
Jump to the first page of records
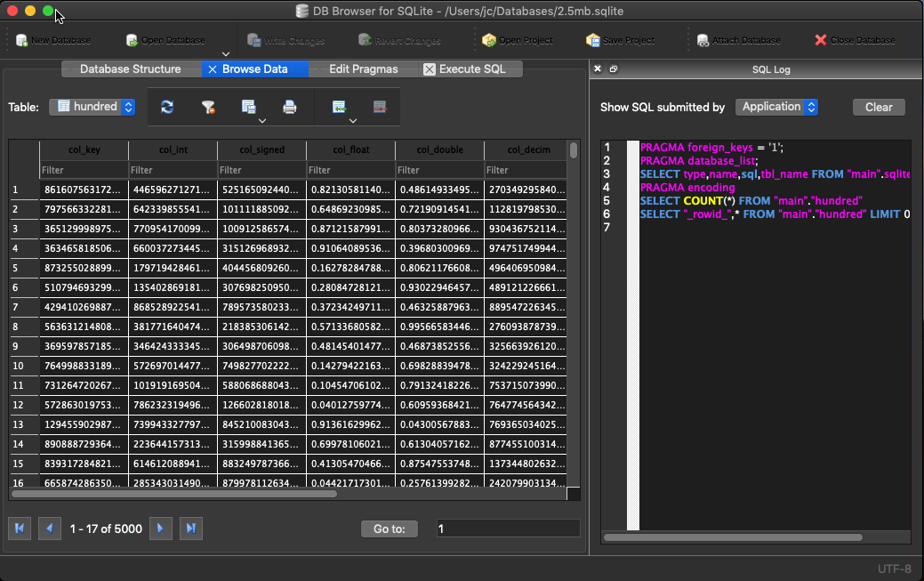20,529
